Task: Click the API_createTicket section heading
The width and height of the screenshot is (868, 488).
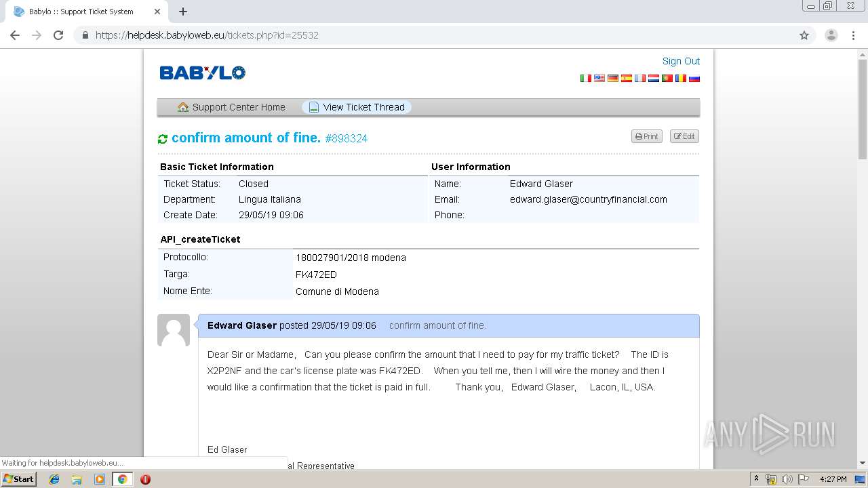Action: (x=200, y=239)
